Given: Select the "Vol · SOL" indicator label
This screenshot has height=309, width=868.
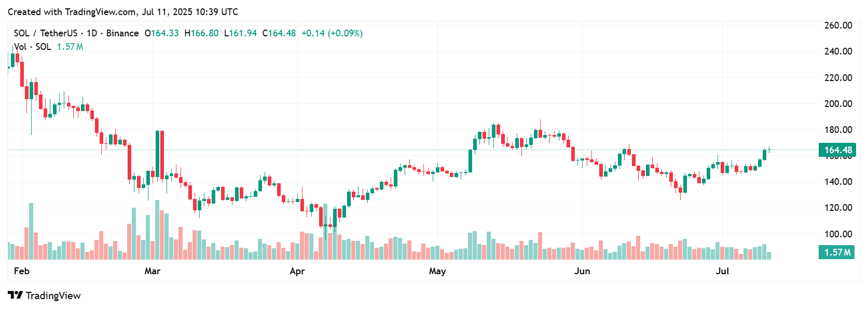Looking at the screenshot, I should [33, 47].
